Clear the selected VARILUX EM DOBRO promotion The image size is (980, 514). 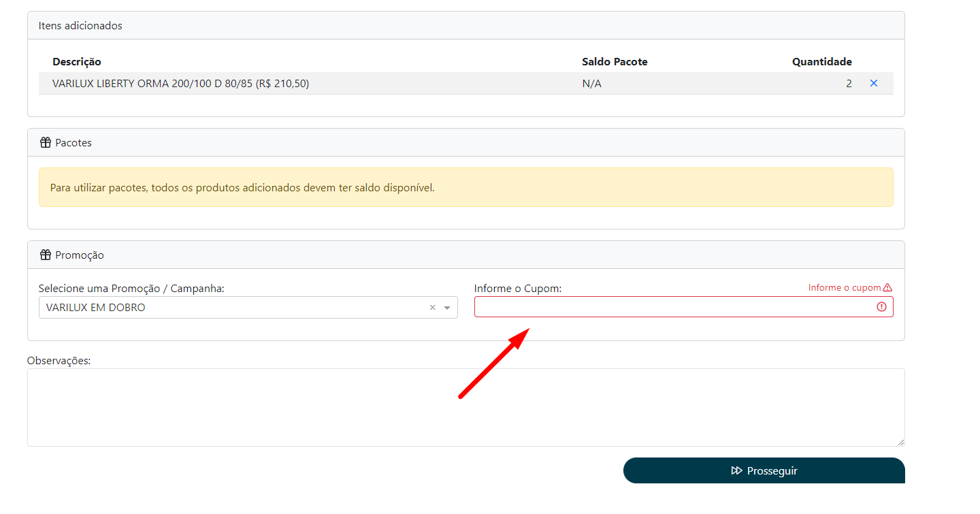[432, 308]
